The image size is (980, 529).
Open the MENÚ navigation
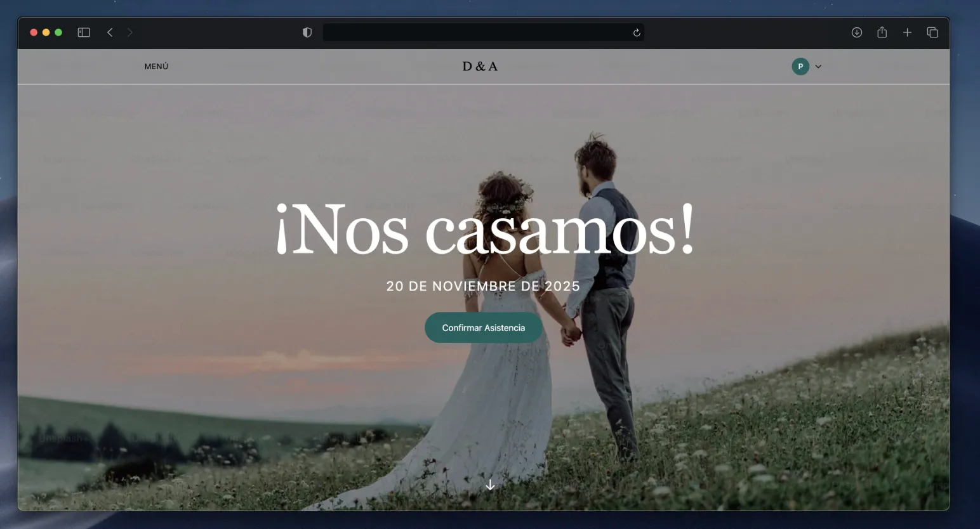(156, 66)
